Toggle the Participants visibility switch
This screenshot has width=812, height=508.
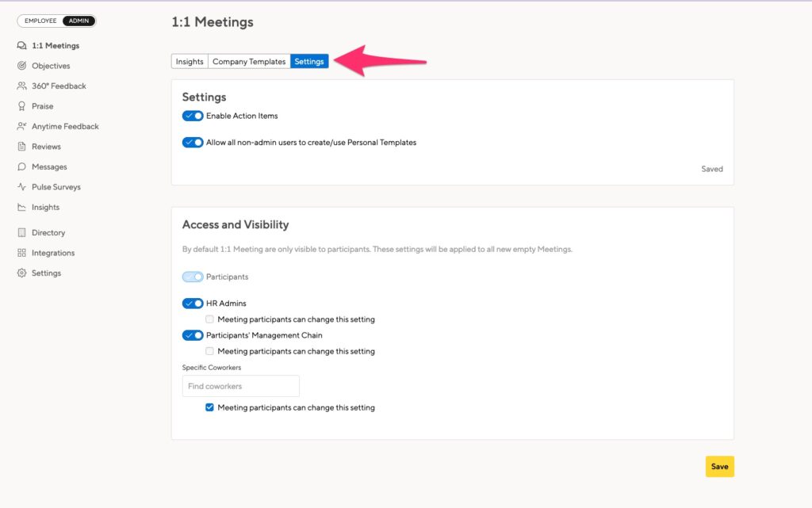tap(193, 277)
